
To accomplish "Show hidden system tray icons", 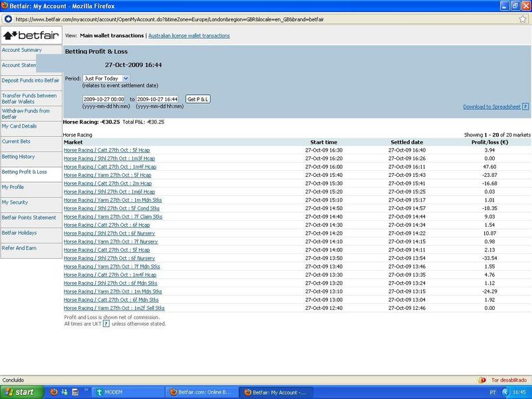I will pyautogui.click(x=506, y=392).
